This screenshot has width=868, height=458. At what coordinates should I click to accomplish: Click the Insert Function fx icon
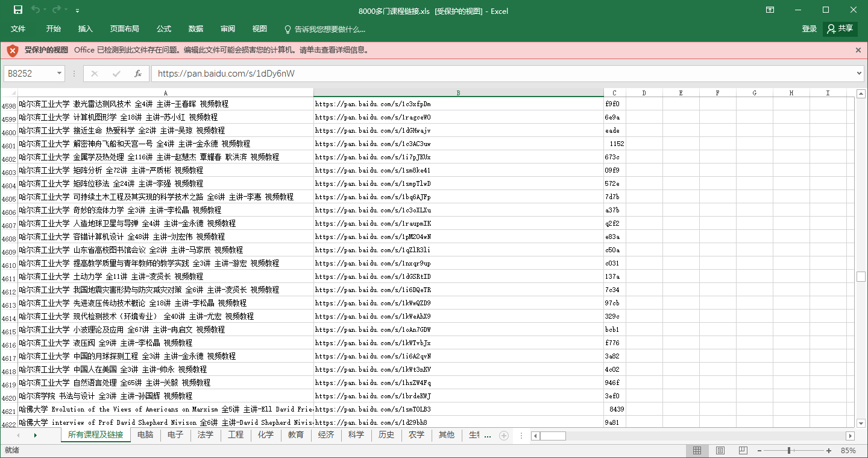(x=138, y=74)
